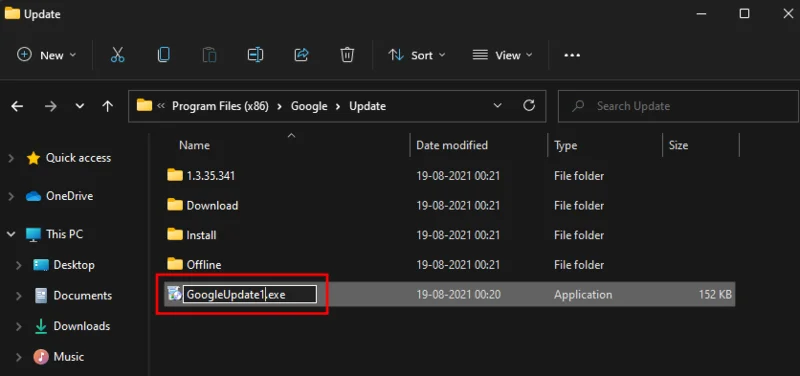The height and width of the screenshot is (376, 800).
Task: Click the 19-08-2021 00:20 date cell
Action: [x=458, y=294]
